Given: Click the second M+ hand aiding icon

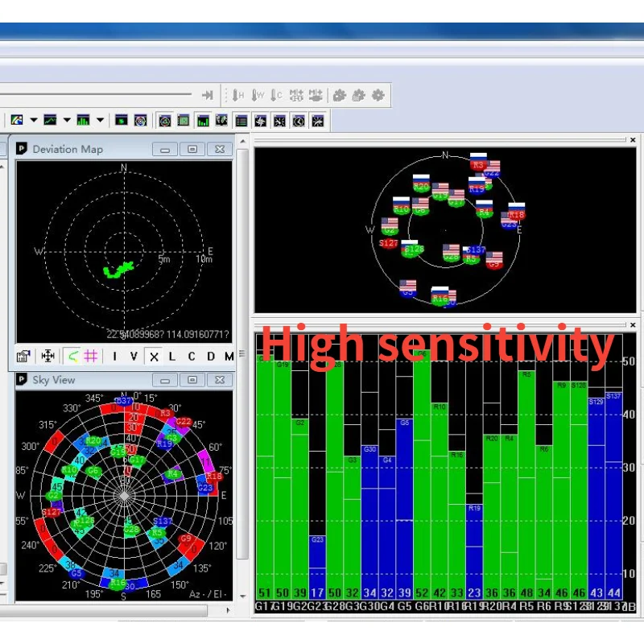Looking at the screenshot, I should click(316, 96).
